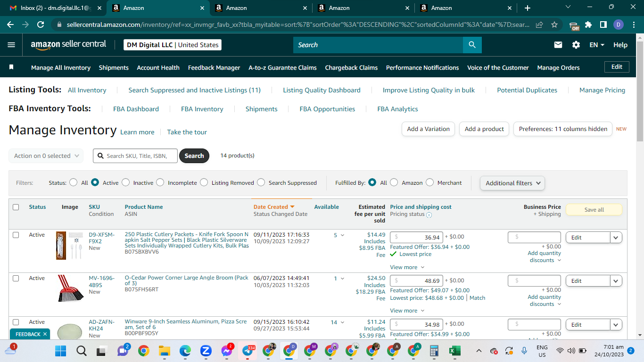Open the Edit dropdown arrow for the cutlery row
Image resolution: width=644 pixels, height=362 pixels.
[616, 238]
